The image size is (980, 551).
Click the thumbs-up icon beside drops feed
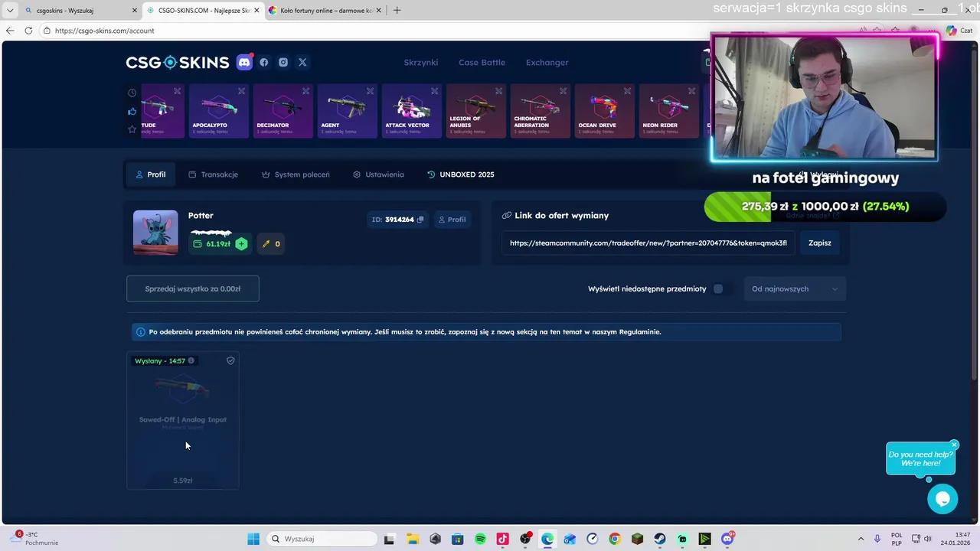132,111
